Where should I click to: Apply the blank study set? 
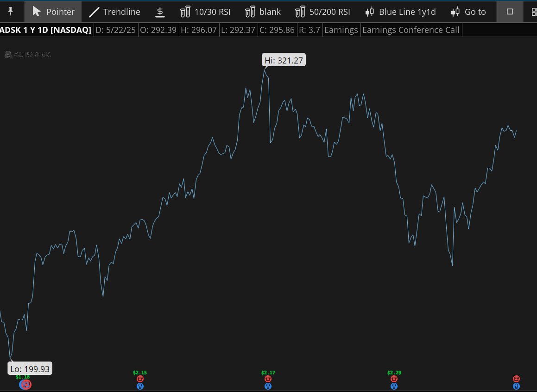263,12
